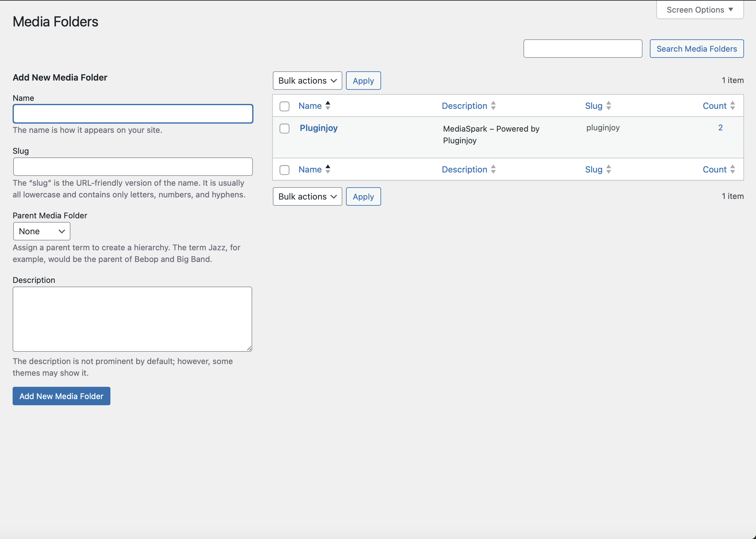Image resolution: width=756 pixels, height=539 pixels.
Task: Click sort arrows next to top Count header
Action: (x=732, y=105)
